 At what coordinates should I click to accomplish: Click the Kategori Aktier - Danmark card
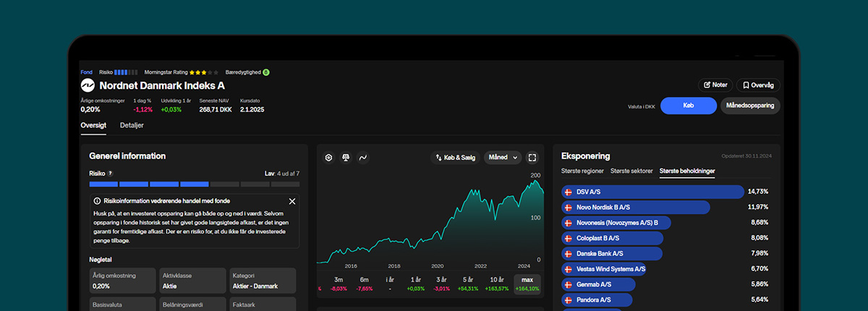263,281
